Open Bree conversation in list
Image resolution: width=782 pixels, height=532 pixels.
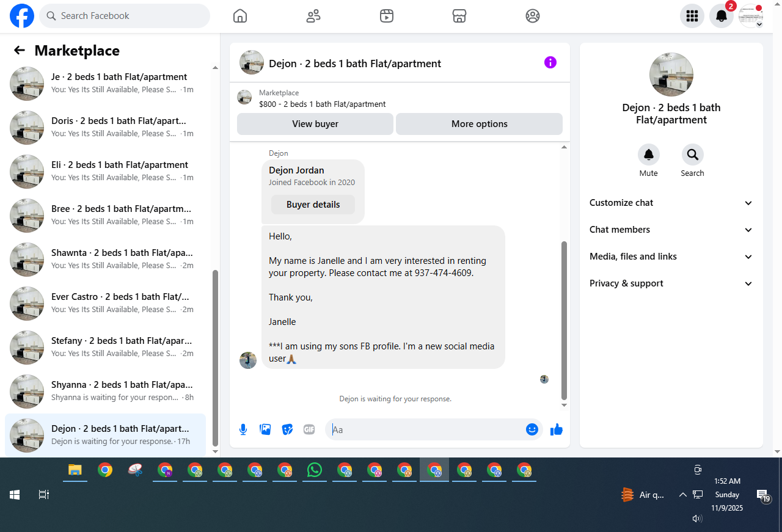pos(105,216)
